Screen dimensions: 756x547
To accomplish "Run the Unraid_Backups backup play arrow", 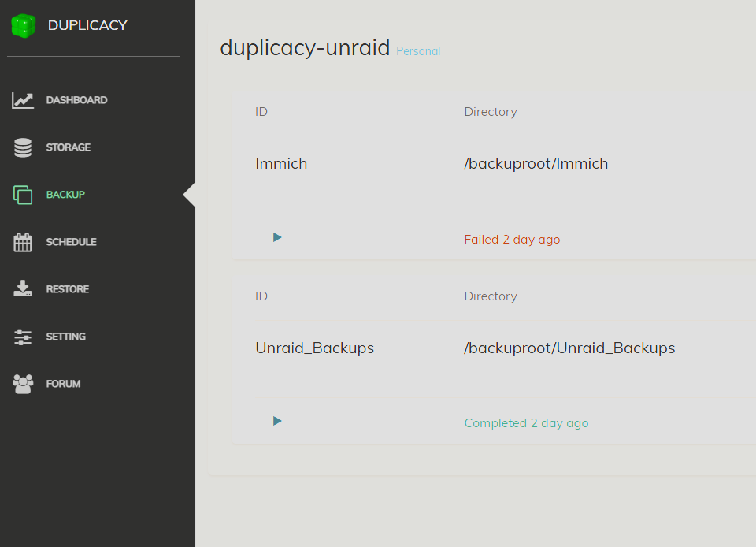I will [277, 421].
